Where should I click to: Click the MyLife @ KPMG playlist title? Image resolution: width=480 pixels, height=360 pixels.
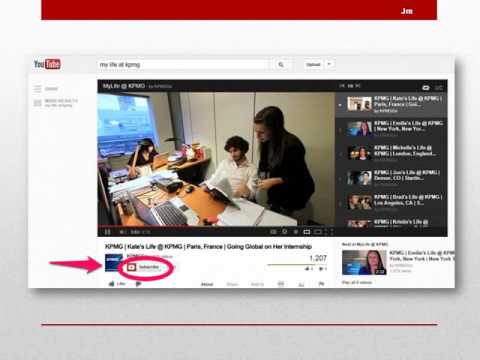124,86
